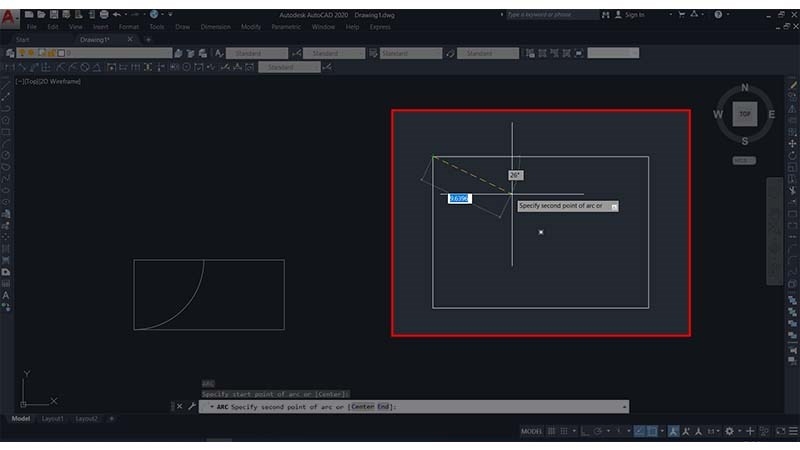Viewport: 800px width, 450px height.
Task: Toggle ortho mode in status bar
Action: point(585,431)
